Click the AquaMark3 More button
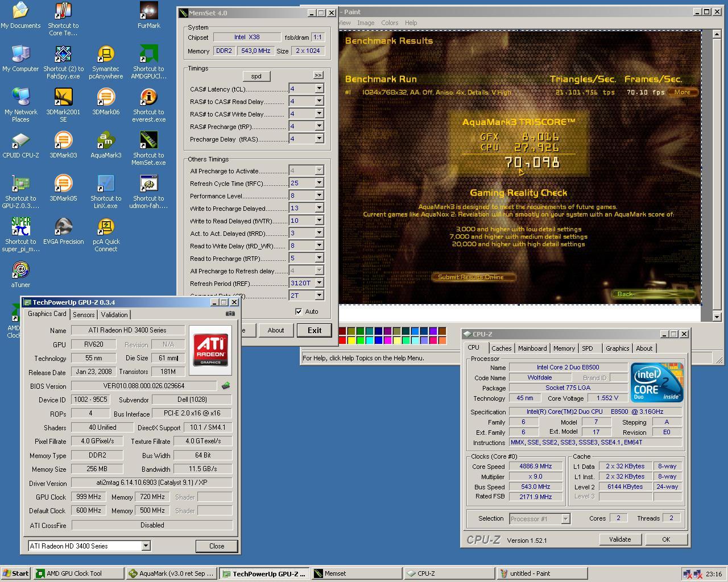 682,92
